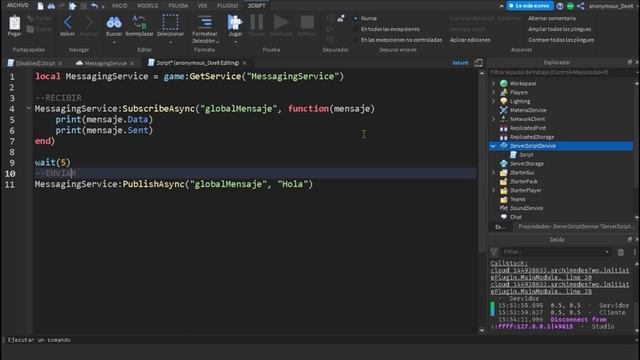The width and height of the screenshot is (640, 360).
Task: Open the MessagingService document tab
Action: (105, 63)
